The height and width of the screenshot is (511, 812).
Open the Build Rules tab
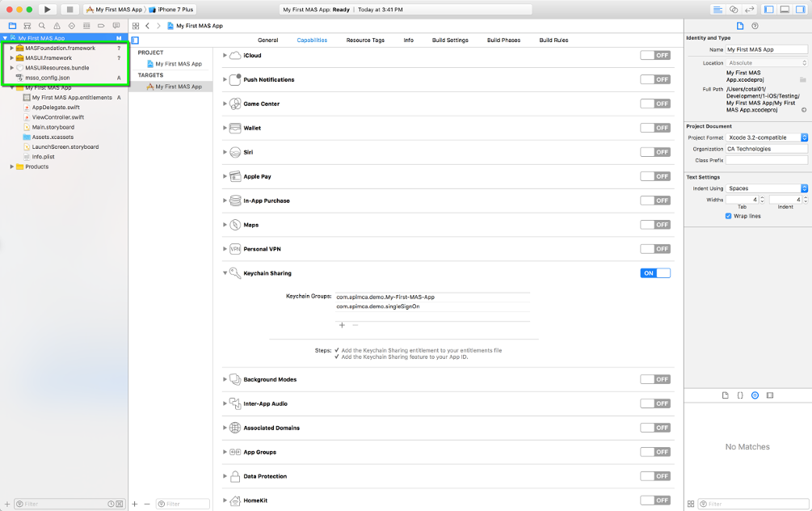pyautogui.click(x=553, y=40)
